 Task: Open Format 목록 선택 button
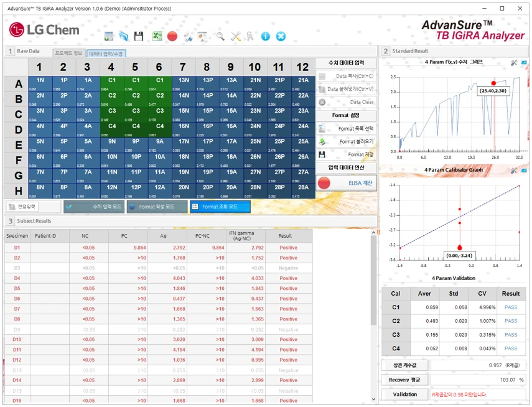tap(346, 129)
